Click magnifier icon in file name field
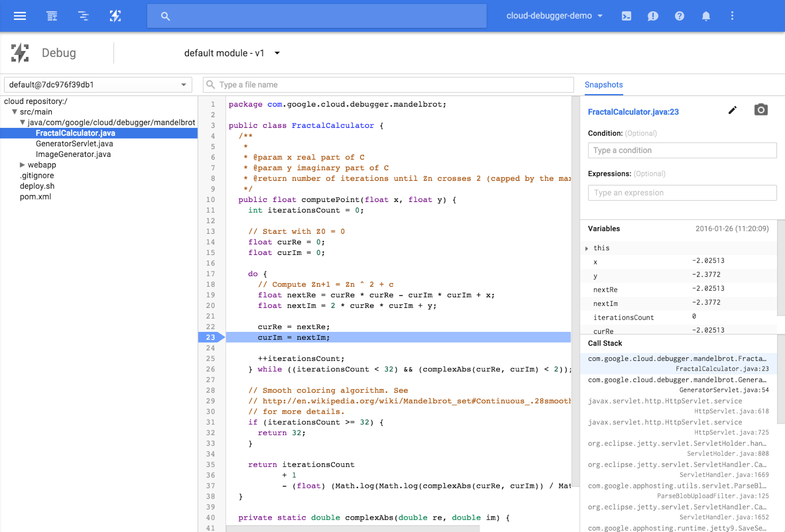785x532 pixels. click(x=210, y=84)
